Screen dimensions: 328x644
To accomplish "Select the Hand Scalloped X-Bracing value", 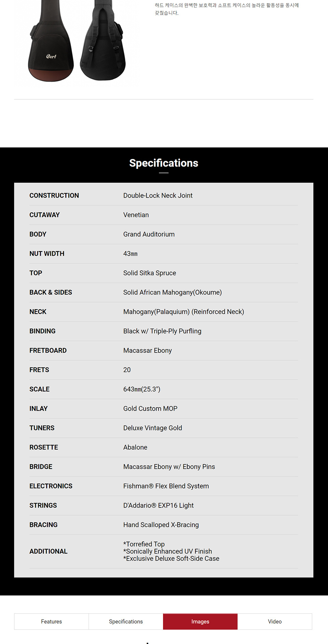I will coord(161,525).
